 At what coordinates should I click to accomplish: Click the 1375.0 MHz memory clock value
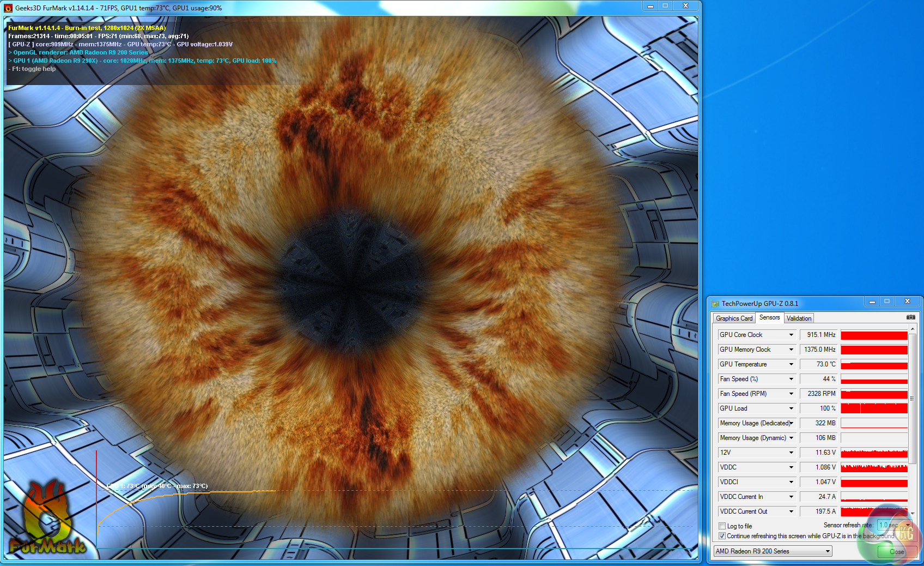(x=818, y=350)
